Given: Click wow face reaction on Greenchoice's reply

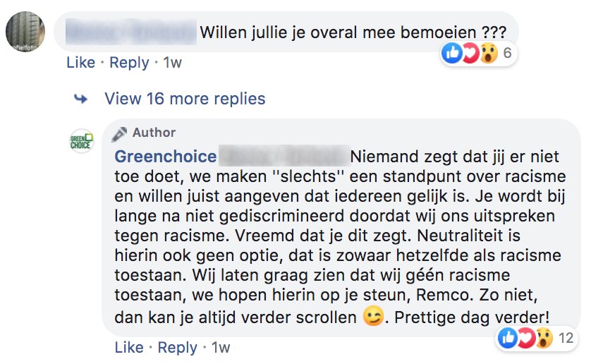Looking at the screenshot, I should click(542, 338).
